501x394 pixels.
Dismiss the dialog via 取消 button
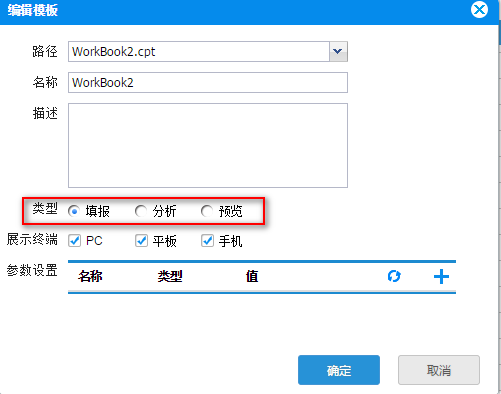point(439,370)
